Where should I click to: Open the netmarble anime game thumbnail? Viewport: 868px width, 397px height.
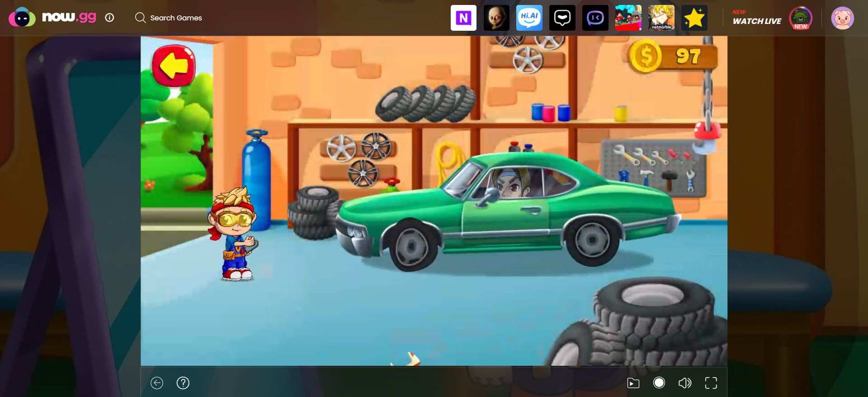(661, 18)
